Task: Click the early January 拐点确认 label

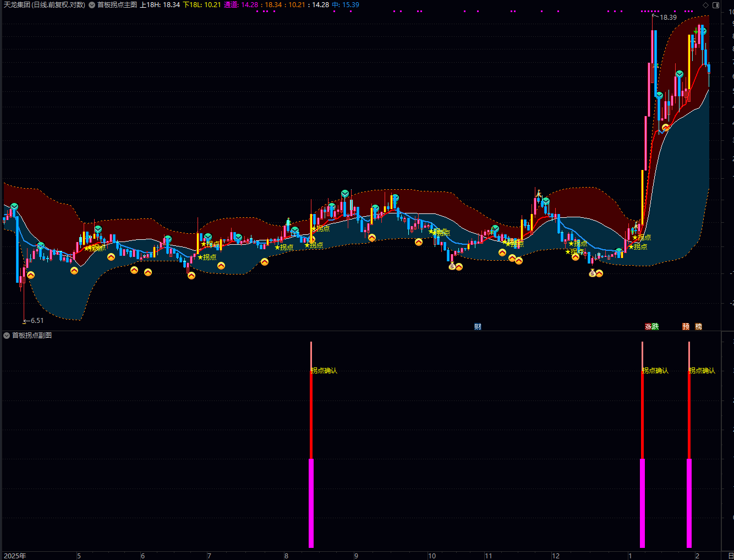Action: point(655,371)
